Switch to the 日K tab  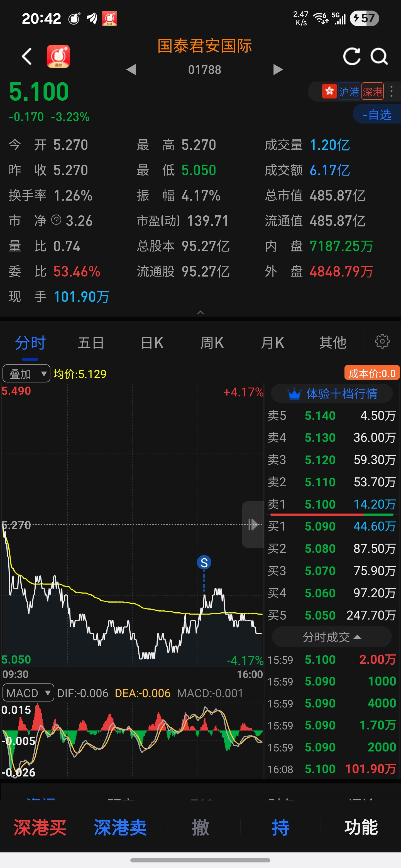pos(152,343)
